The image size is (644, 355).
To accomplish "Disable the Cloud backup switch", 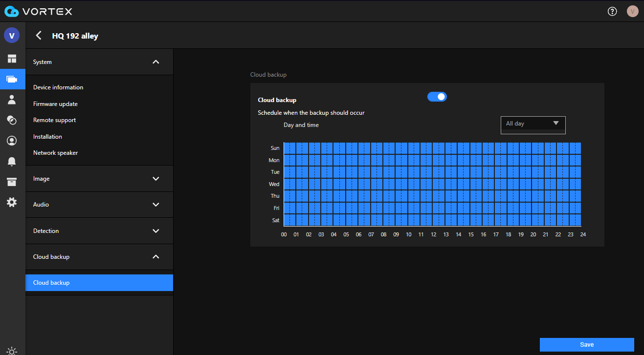I will 437,97.
